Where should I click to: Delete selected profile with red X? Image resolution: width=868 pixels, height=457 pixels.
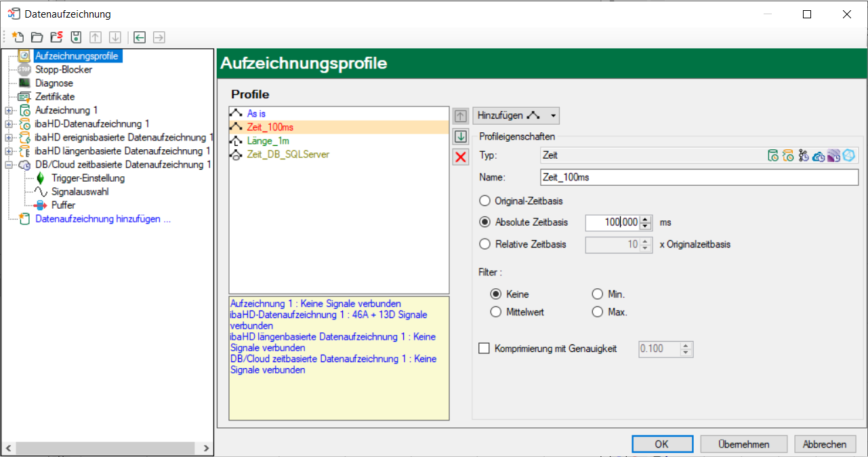tap(461, 157)
